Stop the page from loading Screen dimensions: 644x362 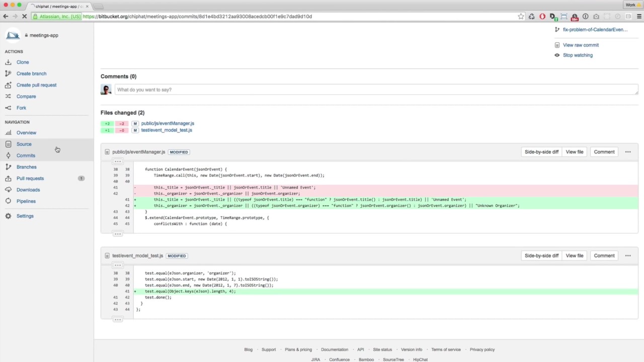pos(24,17)
